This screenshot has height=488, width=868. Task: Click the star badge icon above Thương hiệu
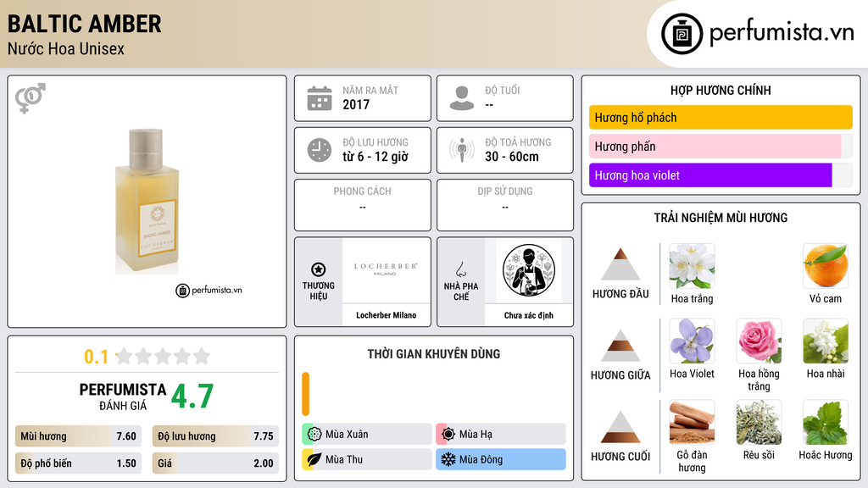point(319,269)
